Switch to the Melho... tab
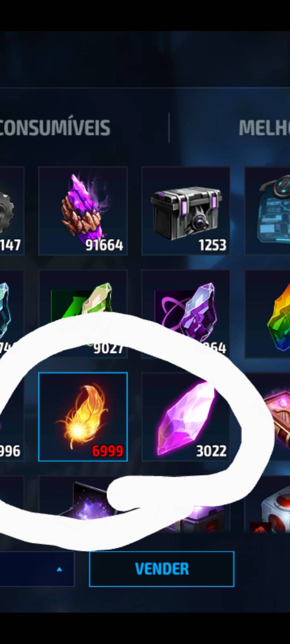The image size is (290, 644). click(x=264, y=128)
